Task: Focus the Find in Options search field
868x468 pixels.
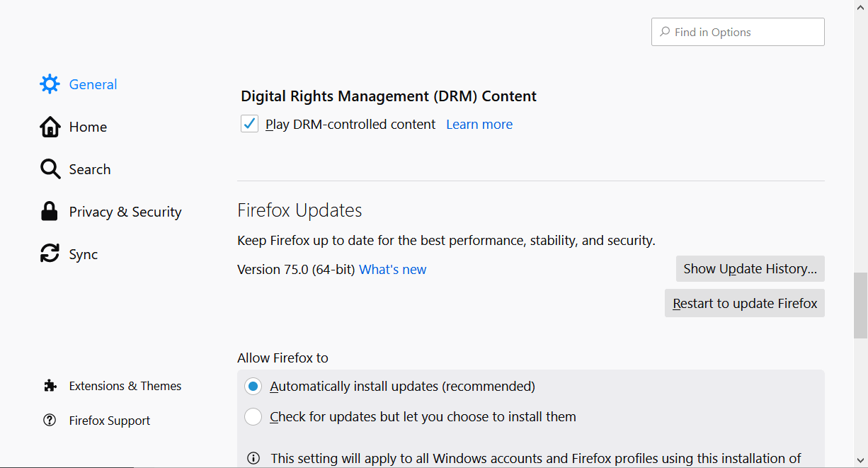Action: (x=738, y=32)
